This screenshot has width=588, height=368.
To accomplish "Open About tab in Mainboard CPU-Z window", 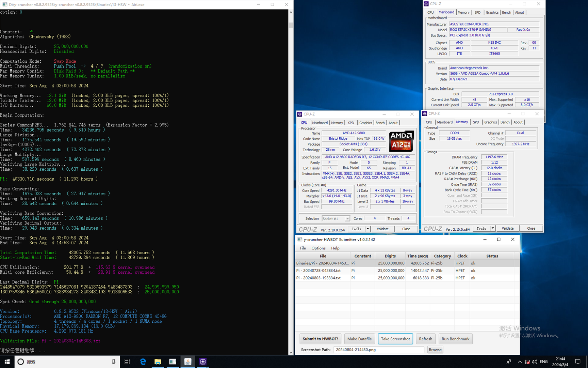I will 520,12.
